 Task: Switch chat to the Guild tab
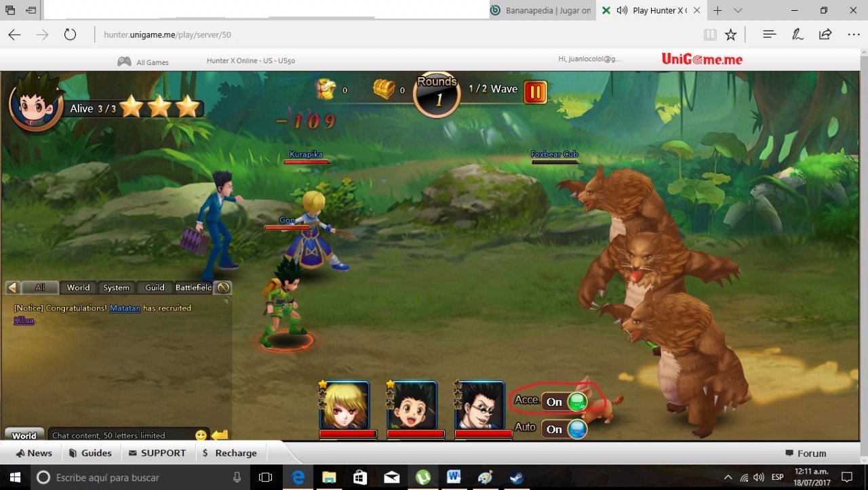[155, 287]
